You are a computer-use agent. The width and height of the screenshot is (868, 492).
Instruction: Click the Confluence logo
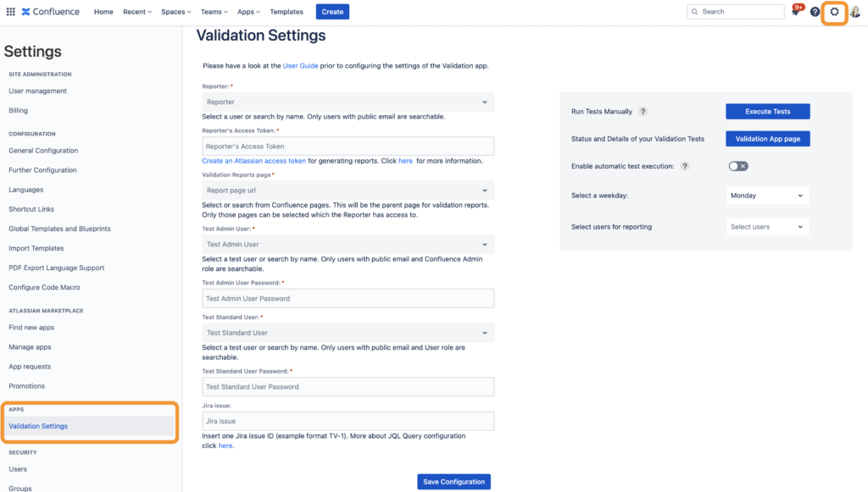tap(50, 12)
